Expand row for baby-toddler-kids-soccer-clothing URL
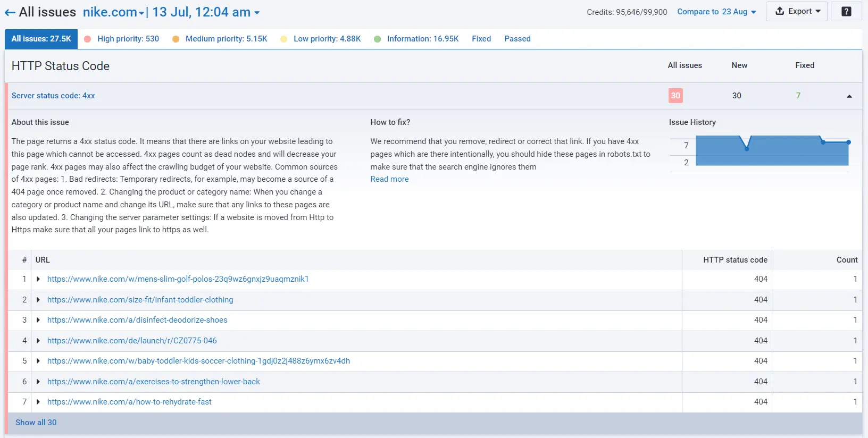 [x=38, y=361]
